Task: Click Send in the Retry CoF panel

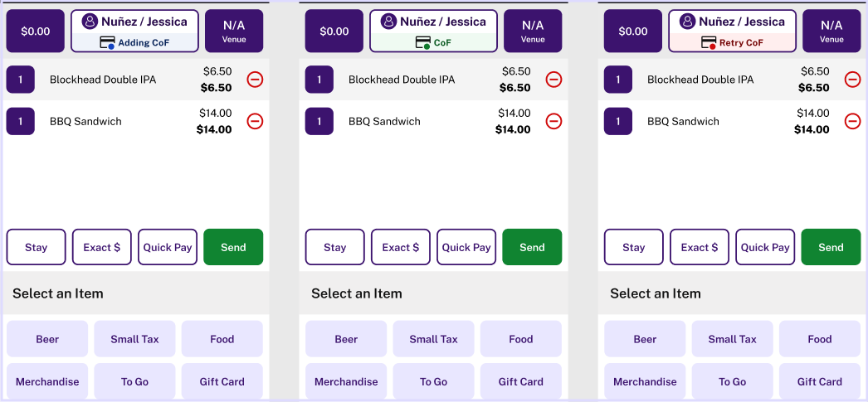Action: point(831,247)
